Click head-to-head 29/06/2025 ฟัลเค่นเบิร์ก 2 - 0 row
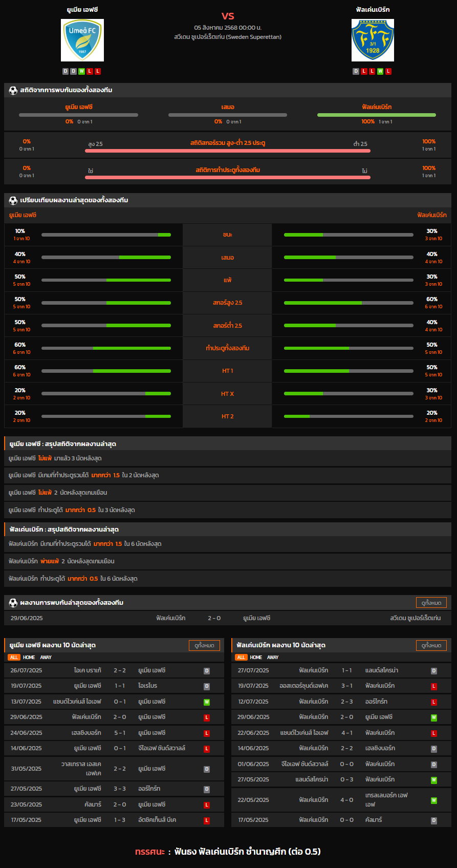The width and height of the screenshot is (457, 868). [228, 618]
